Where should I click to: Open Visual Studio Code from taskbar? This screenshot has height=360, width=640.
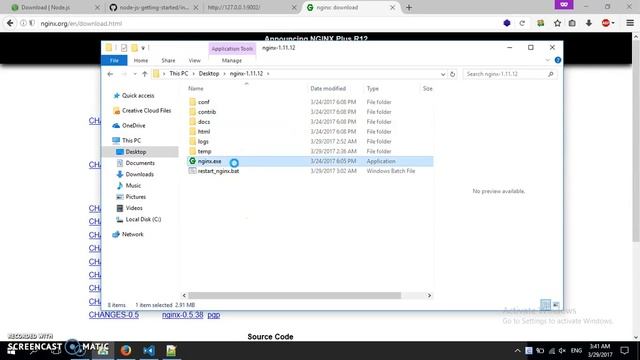(x=149, y=350)
